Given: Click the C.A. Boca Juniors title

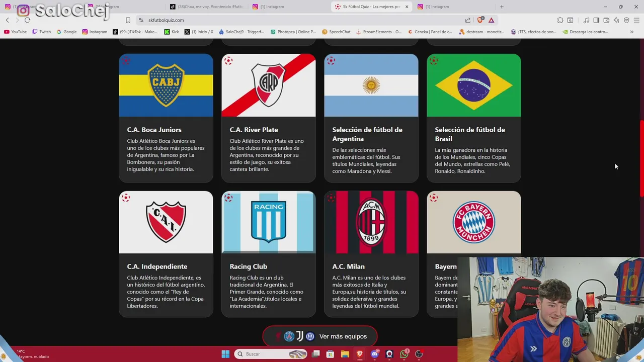Looking at the screenshot, I should pos(154,130).
